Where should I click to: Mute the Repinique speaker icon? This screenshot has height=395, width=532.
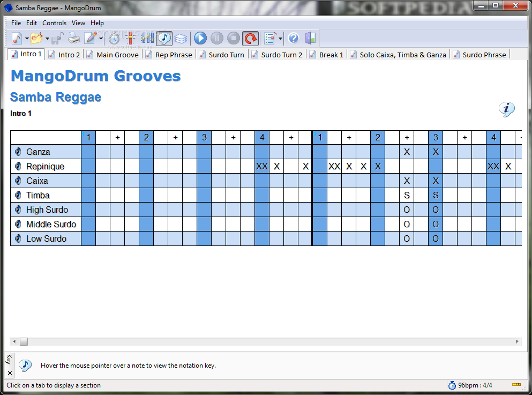tap(18, 166)
